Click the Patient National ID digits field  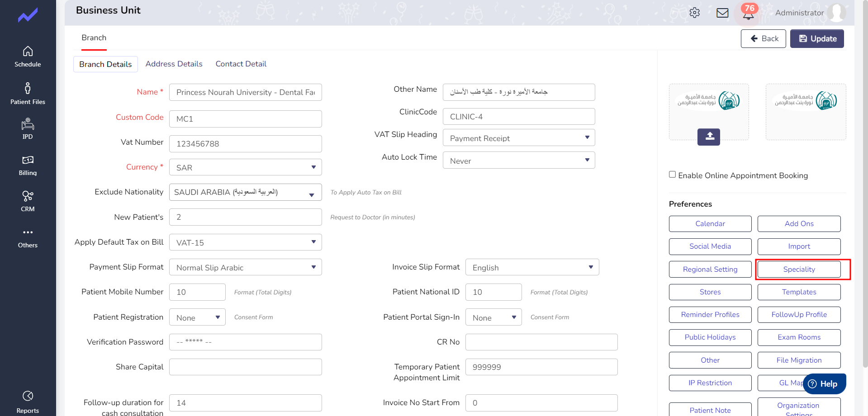point(493,292)
